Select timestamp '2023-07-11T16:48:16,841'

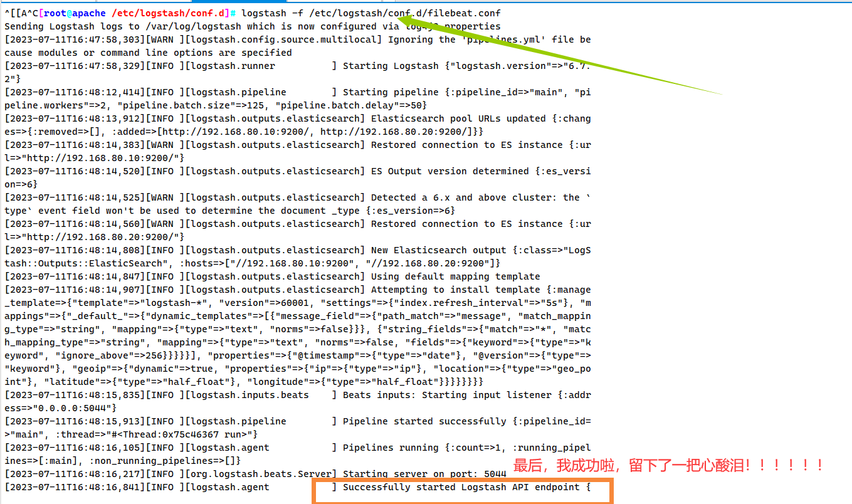[75, 487]
